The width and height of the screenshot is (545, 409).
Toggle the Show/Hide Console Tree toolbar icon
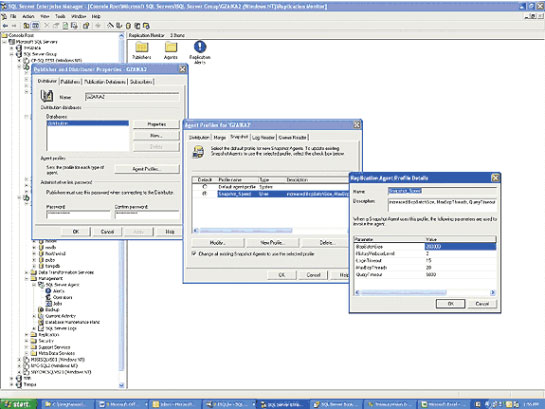pos(35,26)
